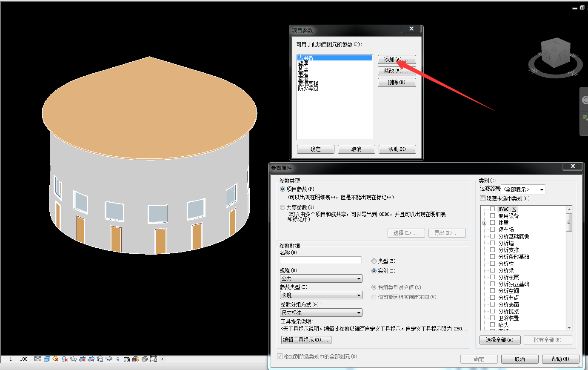Select 类型 radio button
588x370 pixels.
click(x=374, y=261)
